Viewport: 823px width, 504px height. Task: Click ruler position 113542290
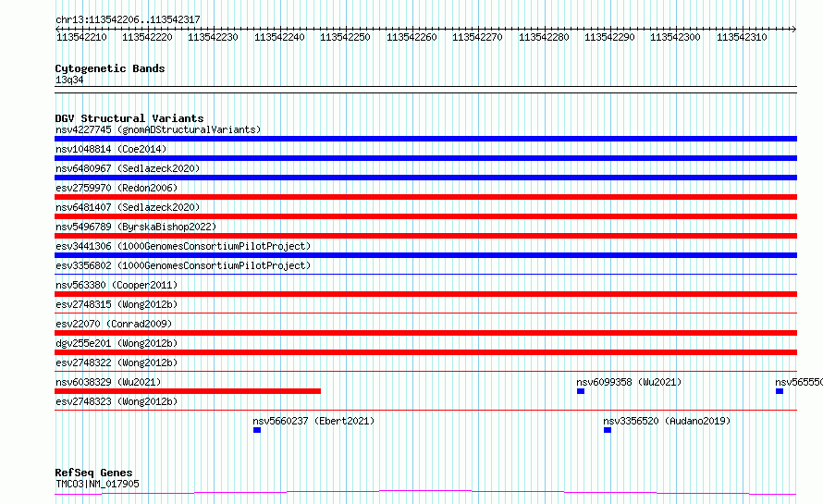coord(609,37)
